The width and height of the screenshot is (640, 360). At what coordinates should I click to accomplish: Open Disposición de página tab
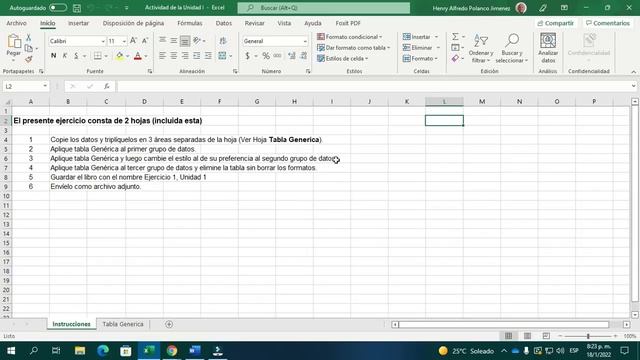(x=133, y=23)
